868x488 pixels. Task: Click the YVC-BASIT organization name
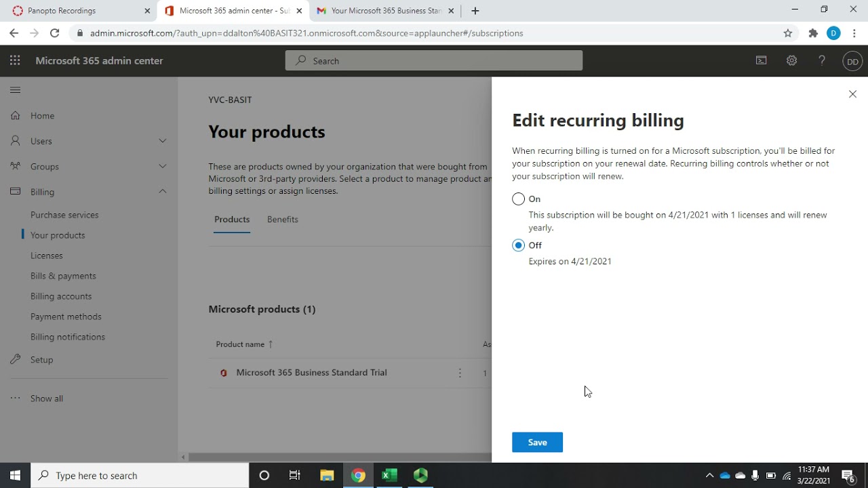click(230, 100)
